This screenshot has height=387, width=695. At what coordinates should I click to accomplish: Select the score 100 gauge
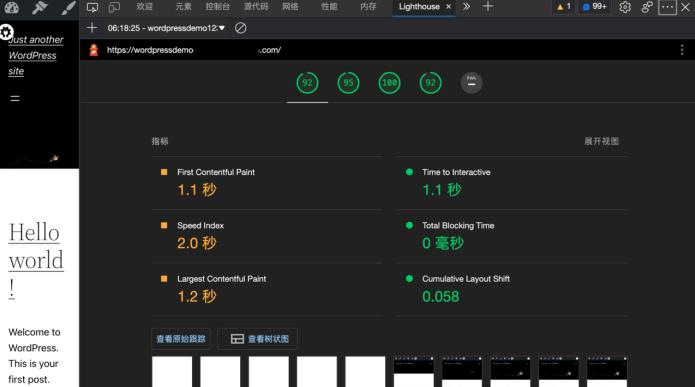click(389, 83)
